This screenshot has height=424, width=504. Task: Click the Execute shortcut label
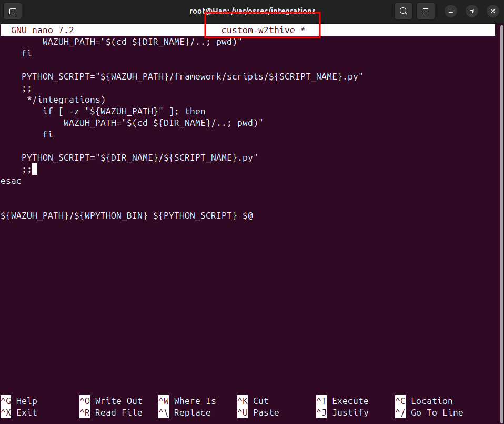350,401
